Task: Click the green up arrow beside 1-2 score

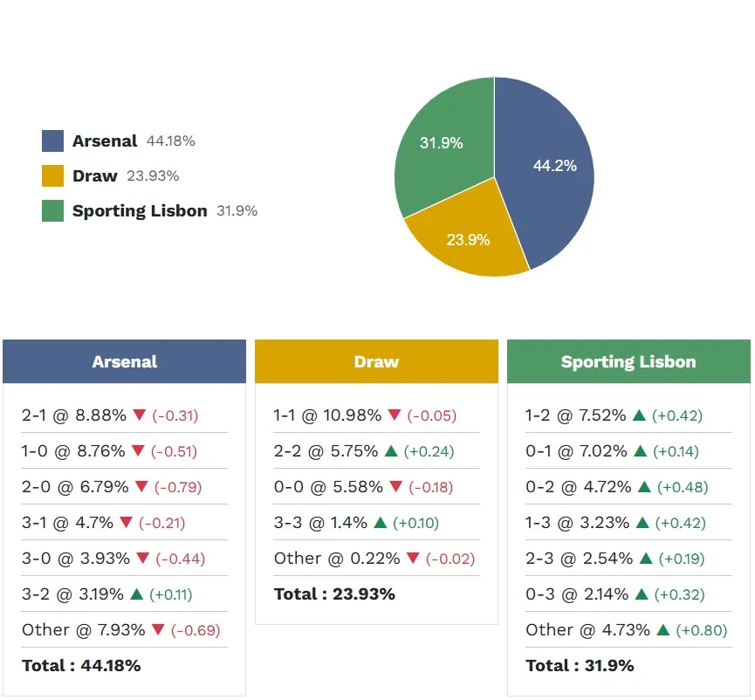Action: [640, 415]
